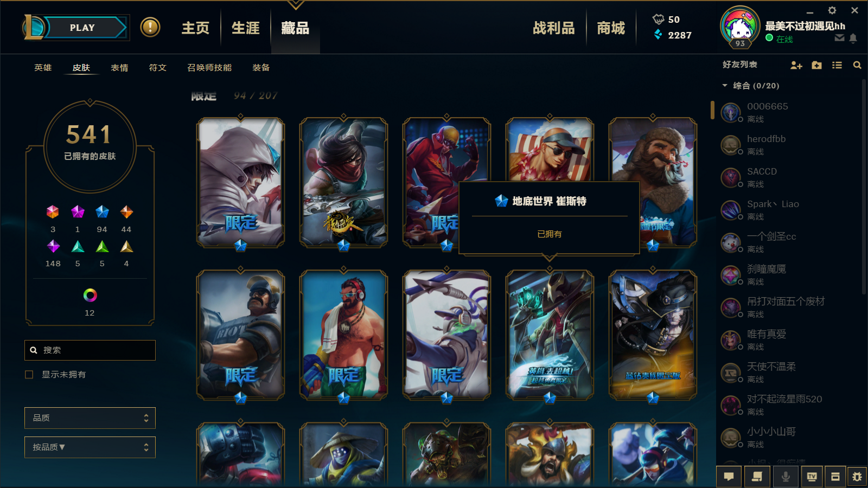The height and width of the screenshot is (488, 868).
Task: Open the add friend icon
Action: point(796,65)
